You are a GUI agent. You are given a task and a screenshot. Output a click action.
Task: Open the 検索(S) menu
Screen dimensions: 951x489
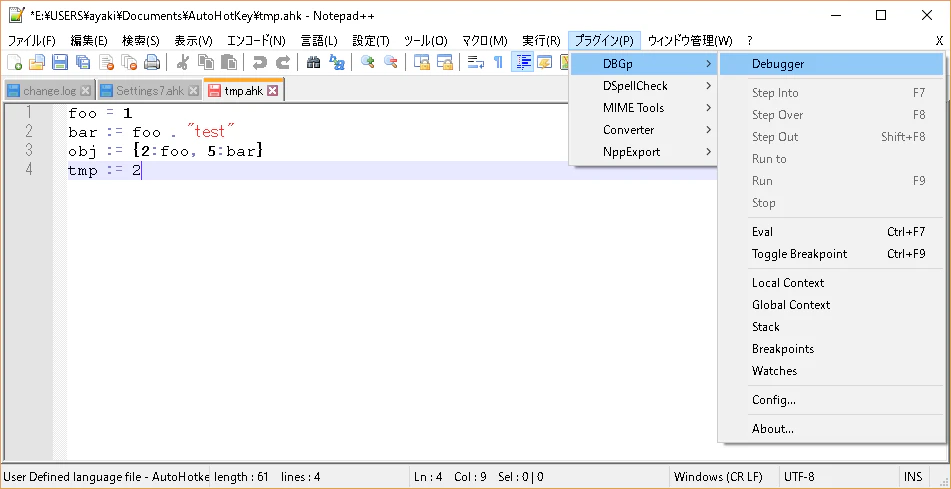coord(141,41)
